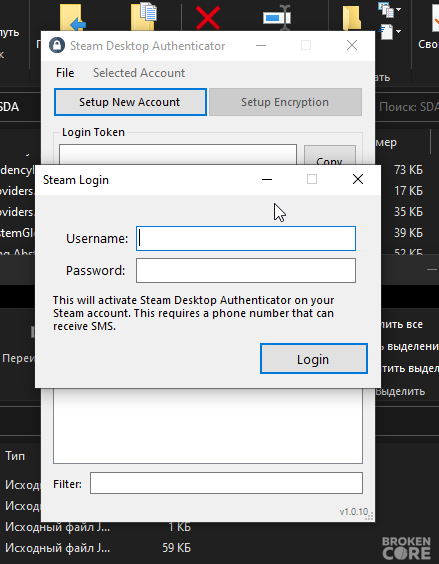
Task: Close the Steam Login dialog
Action: click(358, 179)
